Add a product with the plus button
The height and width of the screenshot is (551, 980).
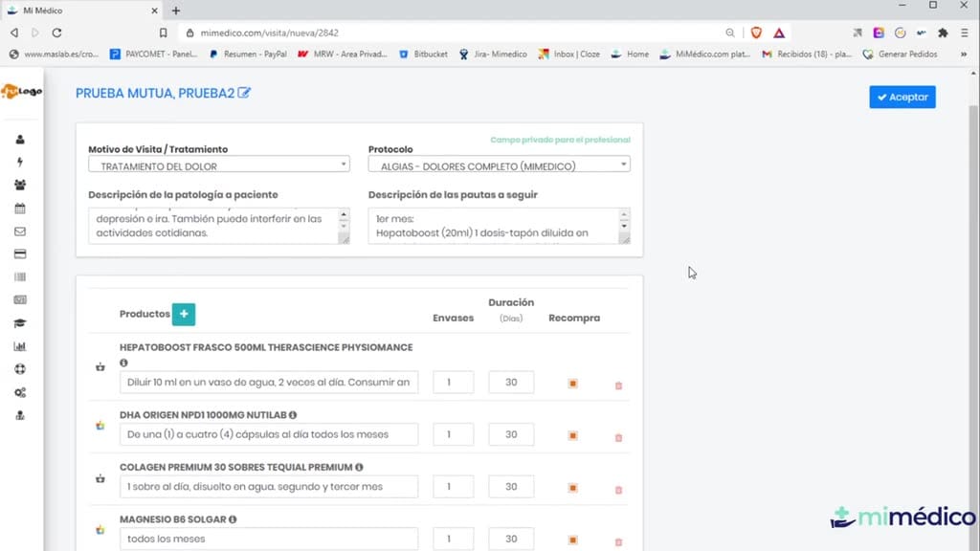(x=184, y=314)
